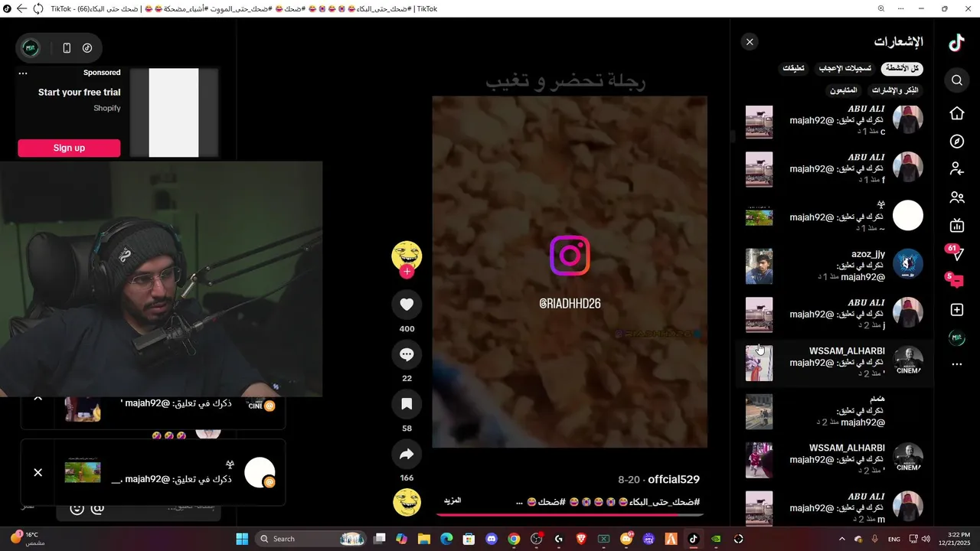This screenshot has width=980, height=551.
Task: Open the Windows Start menu
Action: coord(242,539)
